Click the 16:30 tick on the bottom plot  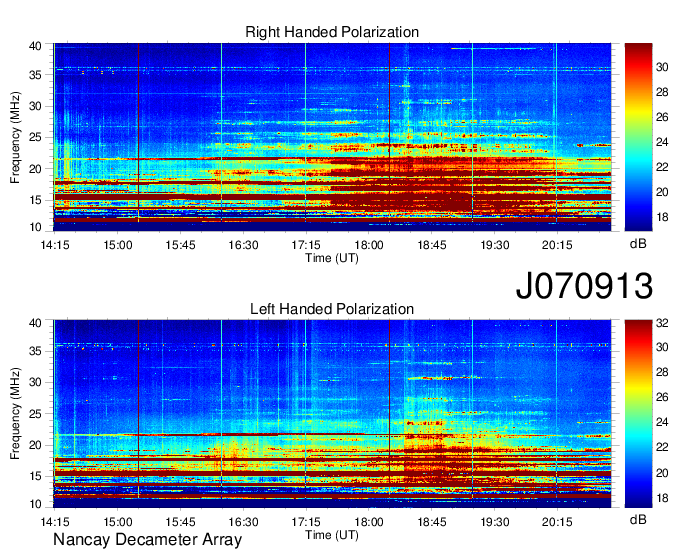coord(243,522)
